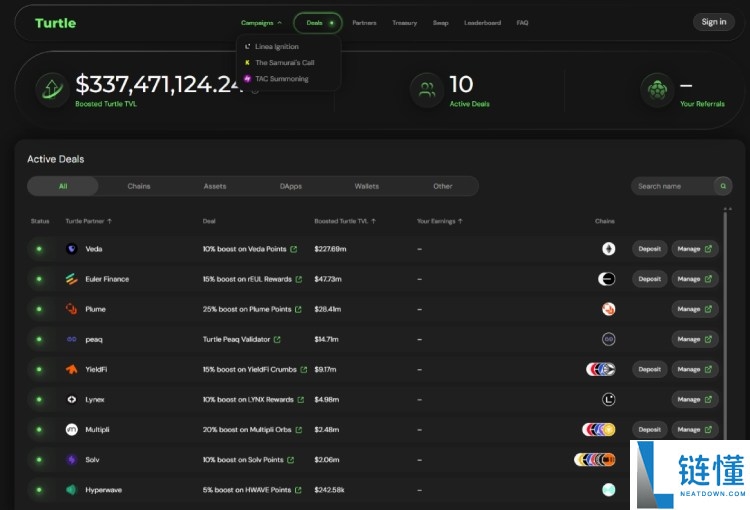Click the Hyperwave partner logo

(x=72, y=490)
